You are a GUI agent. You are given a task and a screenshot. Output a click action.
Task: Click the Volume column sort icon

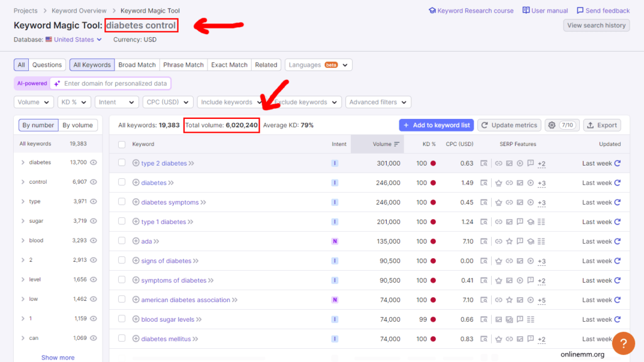point(397,144)
